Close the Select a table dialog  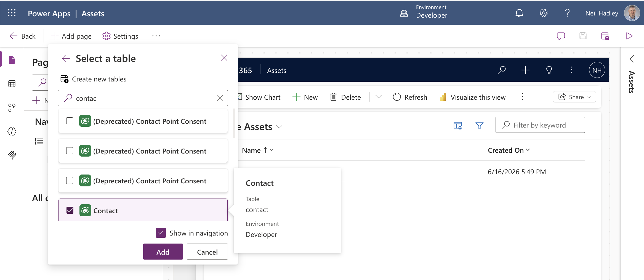tap(224, 58)
